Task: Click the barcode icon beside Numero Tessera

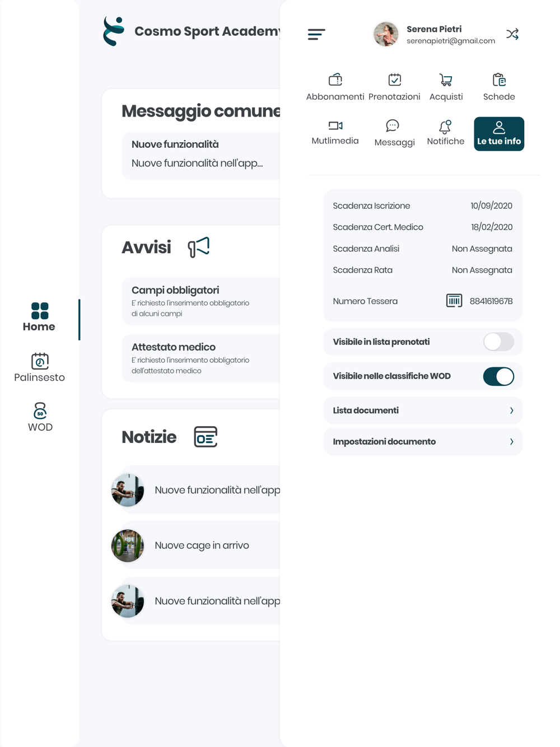Action: coord(454,301)
